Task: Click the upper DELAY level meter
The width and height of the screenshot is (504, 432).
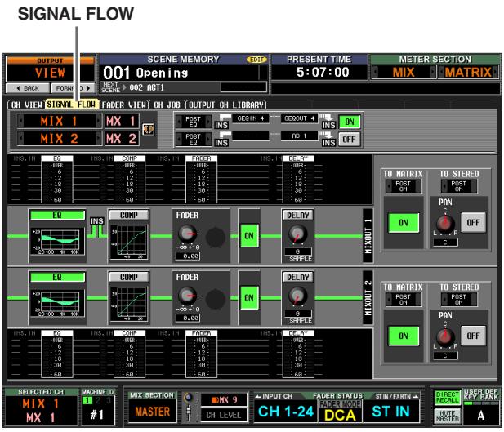Action: coord(298,180)
